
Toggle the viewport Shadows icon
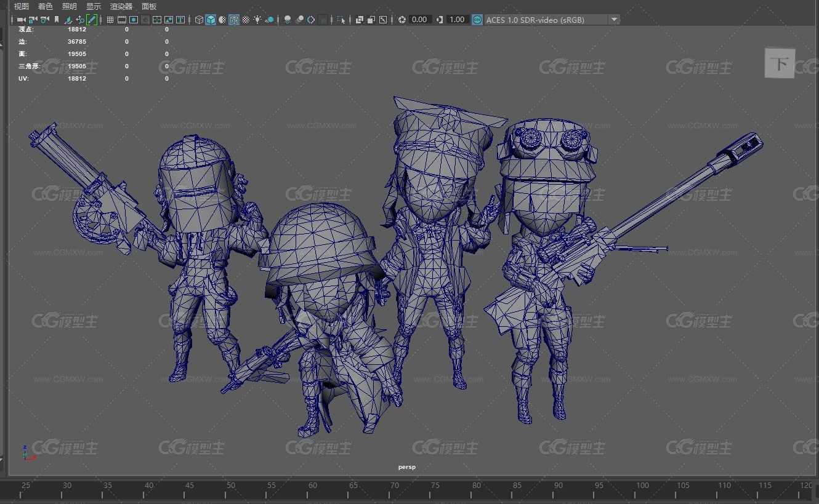coord(269,20)
